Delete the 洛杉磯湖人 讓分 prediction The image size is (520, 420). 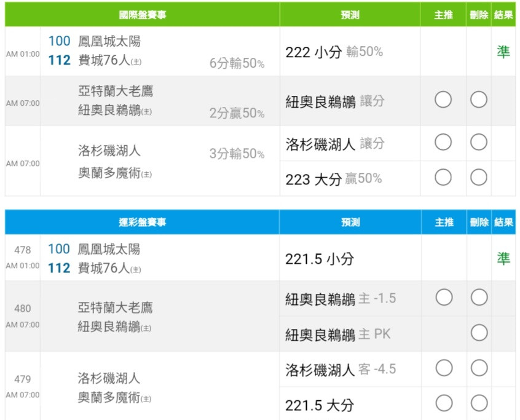pyautogui.click(x=478, y=143)
